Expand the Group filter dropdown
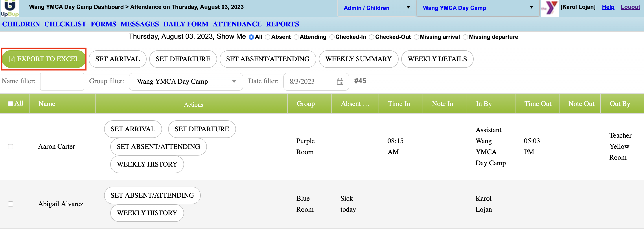 186,82
